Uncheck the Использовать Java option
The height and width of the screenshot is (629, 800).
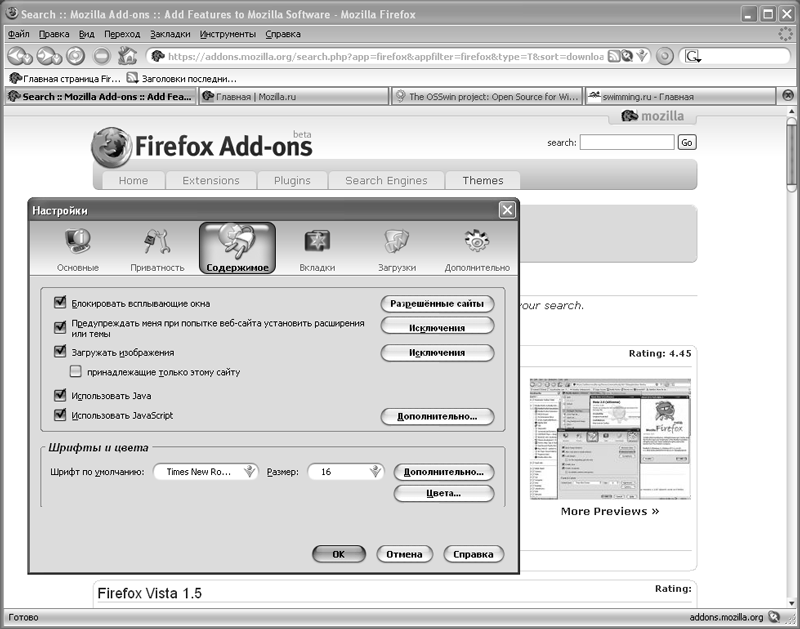pos(60,396)
